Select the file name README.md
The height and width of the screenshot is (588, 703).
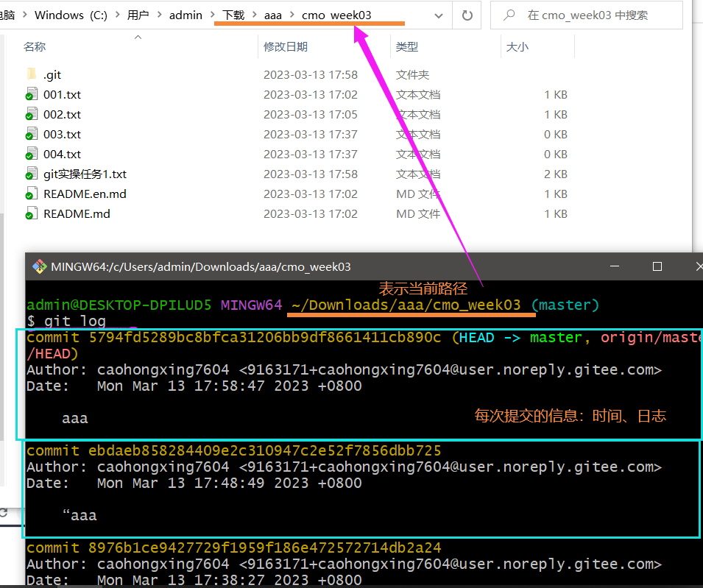pyautogui.click(x=77, y=213)
